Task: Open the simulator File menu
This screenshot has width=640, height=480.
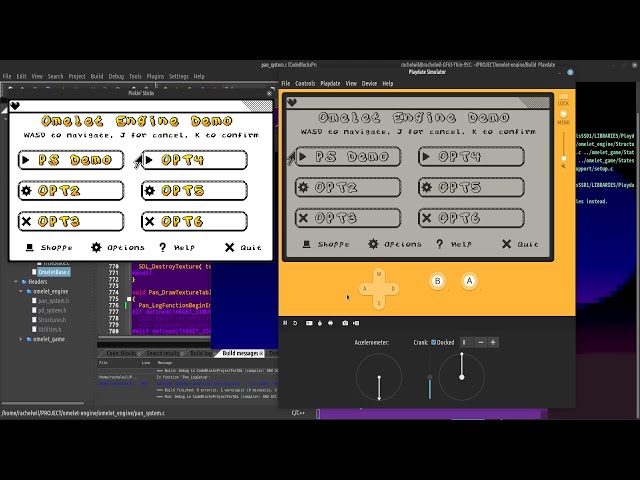Action: point(286,83)
